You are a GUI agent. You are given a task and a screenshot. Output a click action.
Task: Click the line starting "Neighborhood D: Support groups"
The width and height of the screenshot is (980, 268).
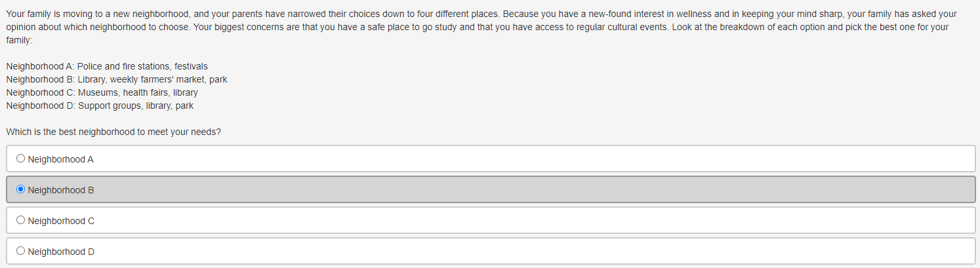coord(100,105)
